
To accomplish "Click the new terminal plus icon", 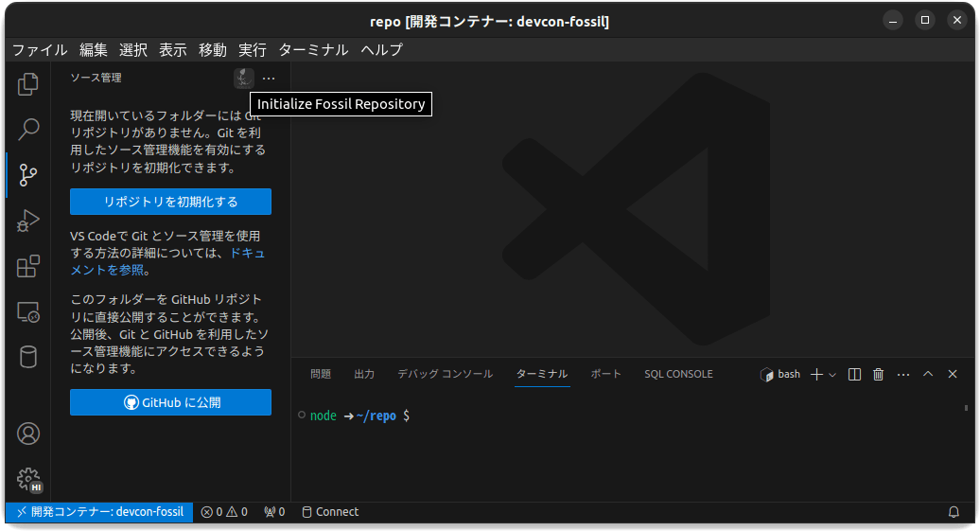I will [x=816, y=374].
